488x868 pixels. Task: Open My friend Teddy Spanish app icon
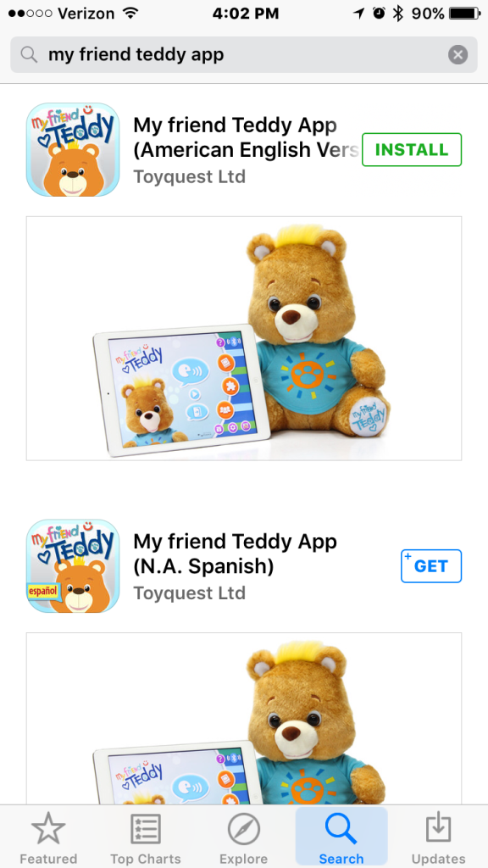73,565
